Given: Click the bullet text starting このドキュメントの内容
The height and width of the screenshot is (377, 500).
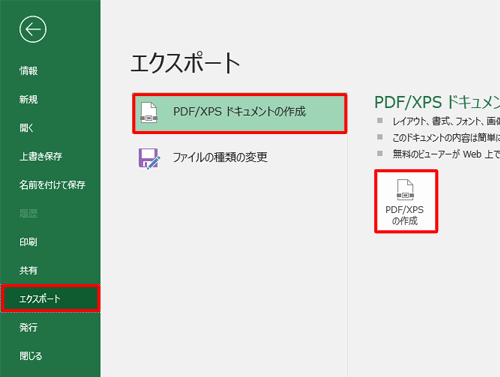Looking at the screenshot, I should click(x=446, y=137).
